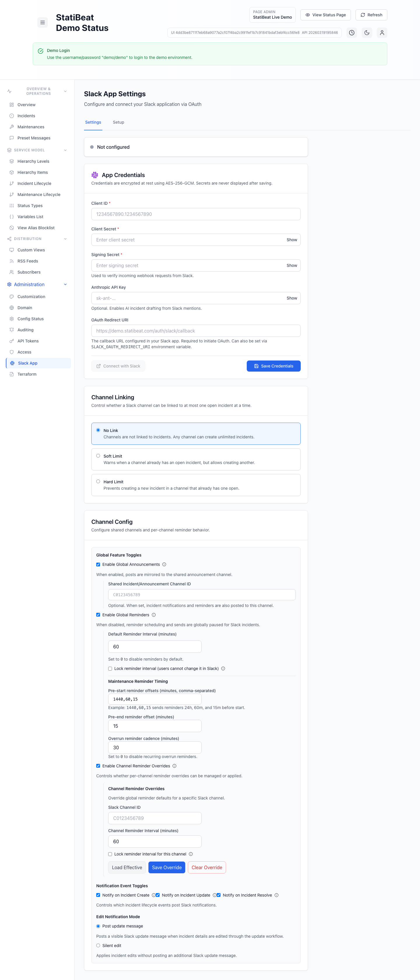Click the Load Effective button
This screenshot has width=420, height=980.
pos(127,867)
